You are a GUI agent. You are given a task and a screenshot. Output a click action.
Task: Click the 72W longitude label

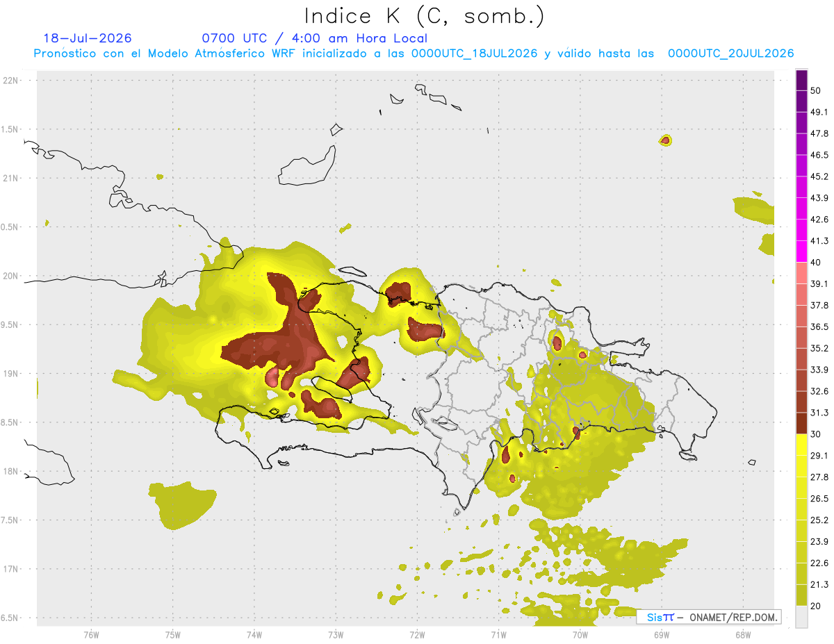(417, 635)
